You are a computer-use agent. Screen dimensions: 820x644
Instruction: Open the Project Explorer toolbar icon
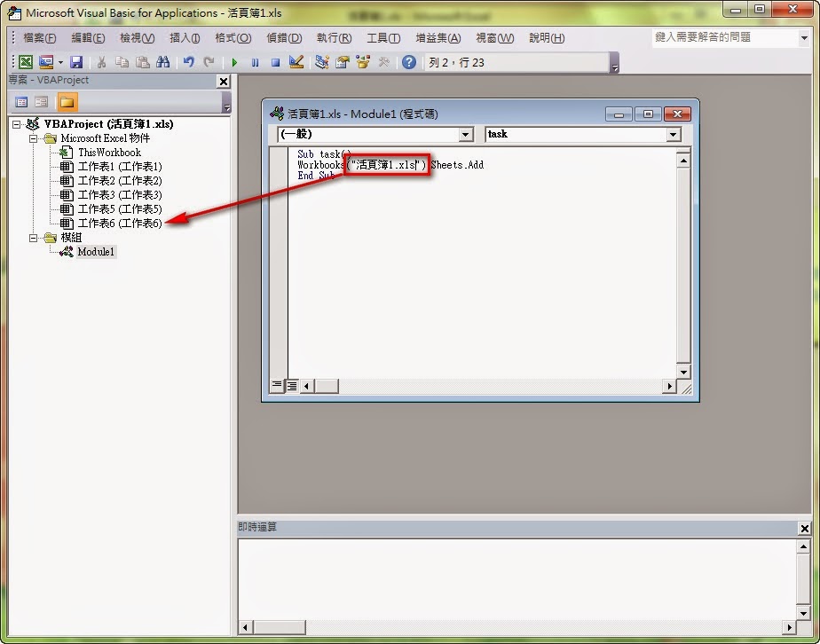(322, 62)
